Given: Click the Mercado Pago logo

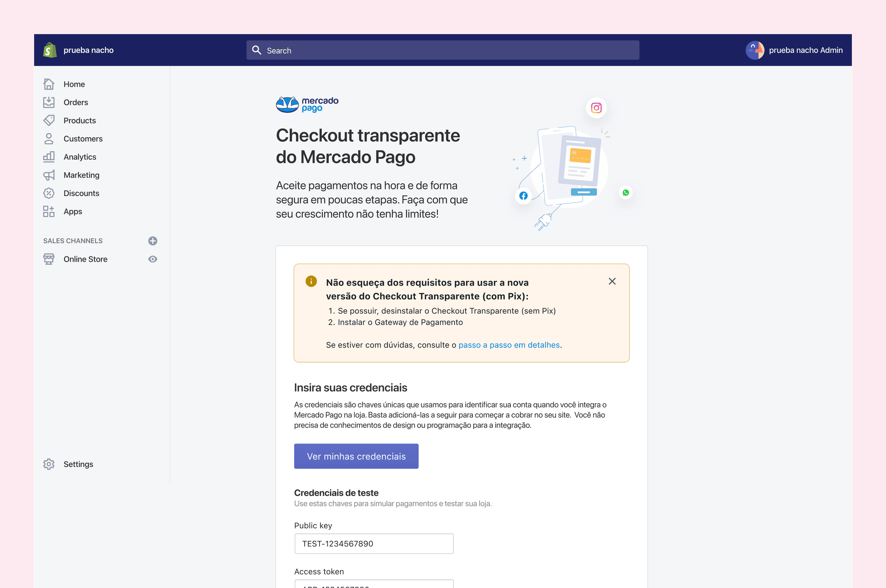Looking at the screenshot, I should click(307, 104).
